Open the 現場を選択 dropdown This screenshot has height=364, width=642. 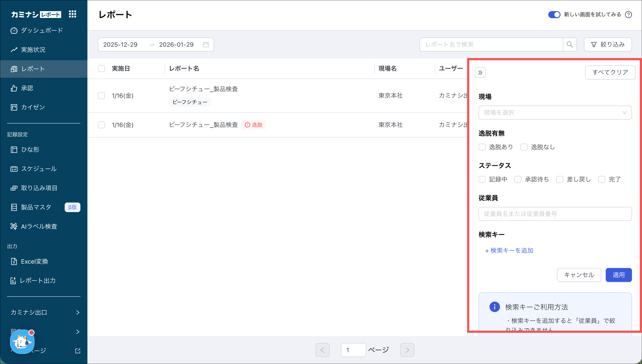555,113
